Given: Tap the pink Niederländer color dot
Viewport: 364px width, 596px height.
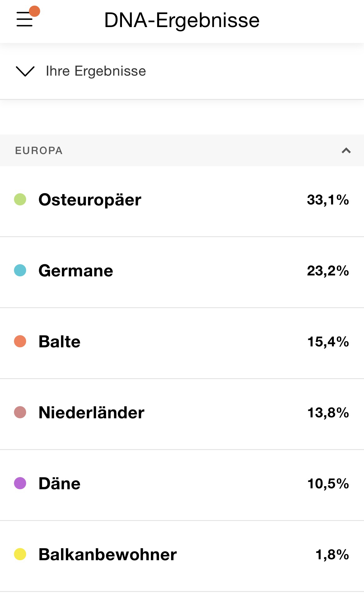Looking at the screenshot, I should click(x=20, y=412).
